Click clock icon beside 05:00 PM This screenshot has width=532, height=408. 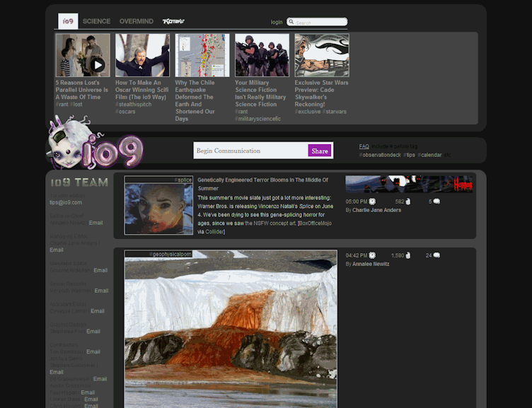[372, 202]
